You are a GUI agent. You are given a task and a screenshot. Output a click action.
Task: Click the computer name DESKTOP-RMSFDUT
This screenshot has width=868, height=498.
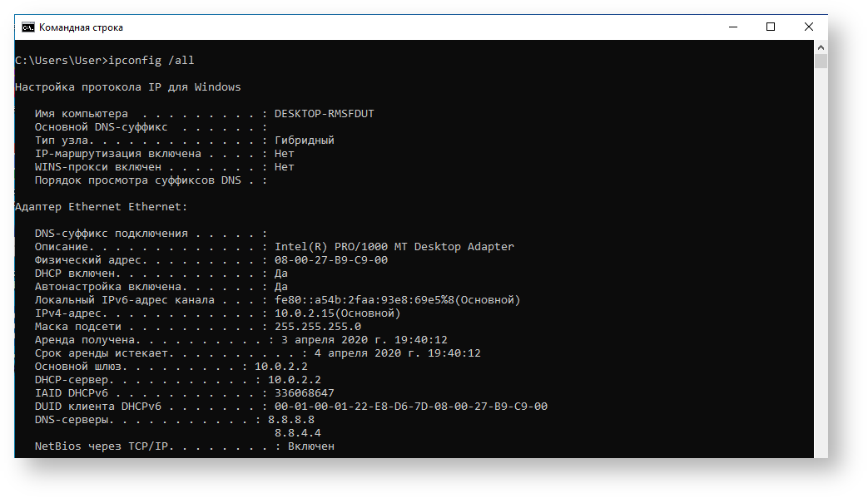pos(324,114)
